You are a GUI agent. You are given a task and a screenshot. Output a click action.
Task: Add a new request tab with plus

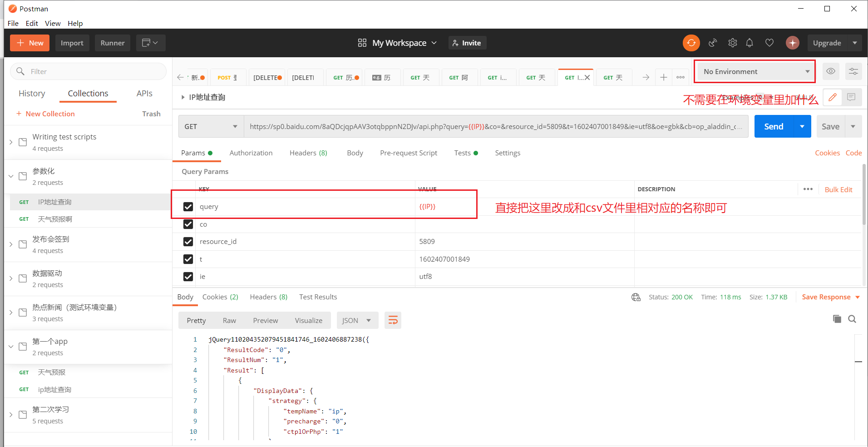coord(664,77)
